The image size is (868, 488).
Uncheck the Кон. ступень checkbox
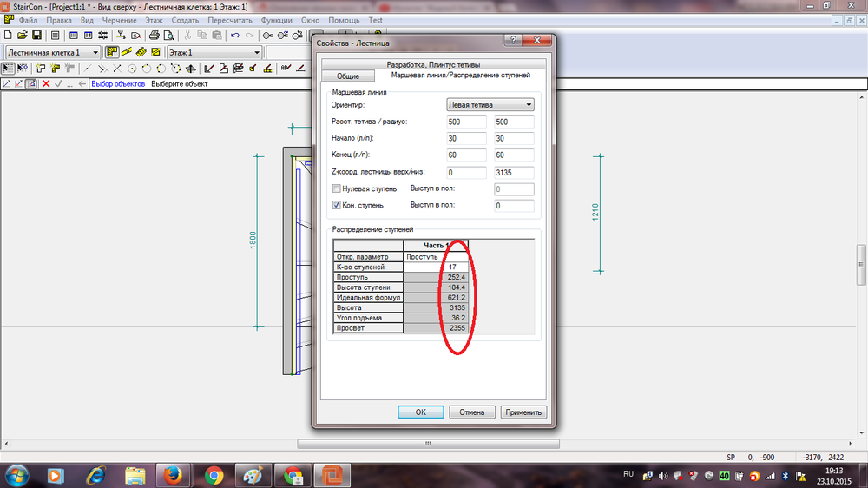pos(337,205)
